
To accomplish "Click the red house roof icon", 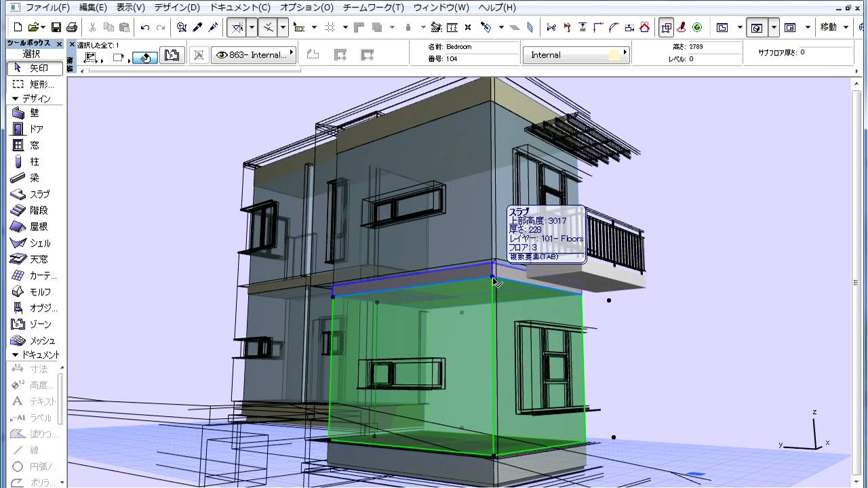I will click(x=645, y=27).
